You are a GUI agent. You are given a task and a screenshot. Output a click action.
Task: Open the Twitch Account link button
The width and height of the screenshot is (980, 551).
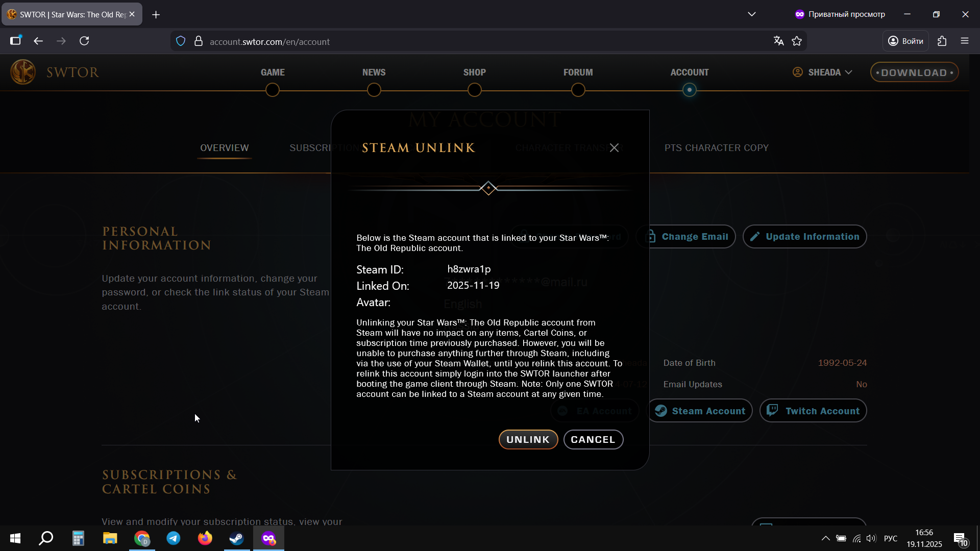coord(813,411)
